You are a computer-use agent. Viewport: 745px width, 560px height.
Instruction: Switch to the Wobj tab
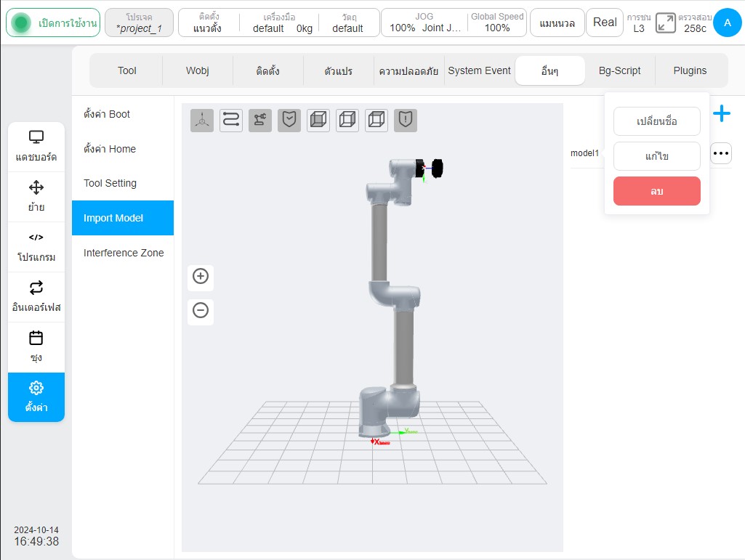click(197, 70)
